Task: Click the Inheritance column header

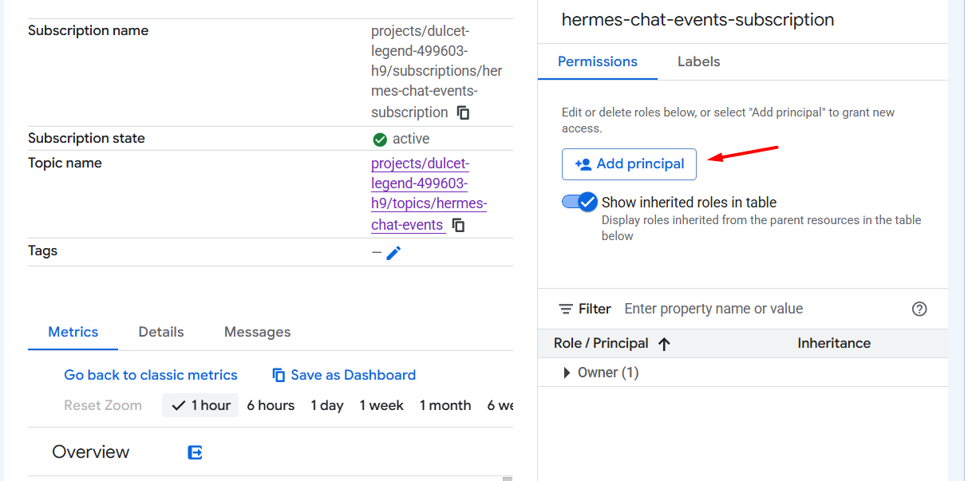Action: pyautogui.click(x=834, y=344)
